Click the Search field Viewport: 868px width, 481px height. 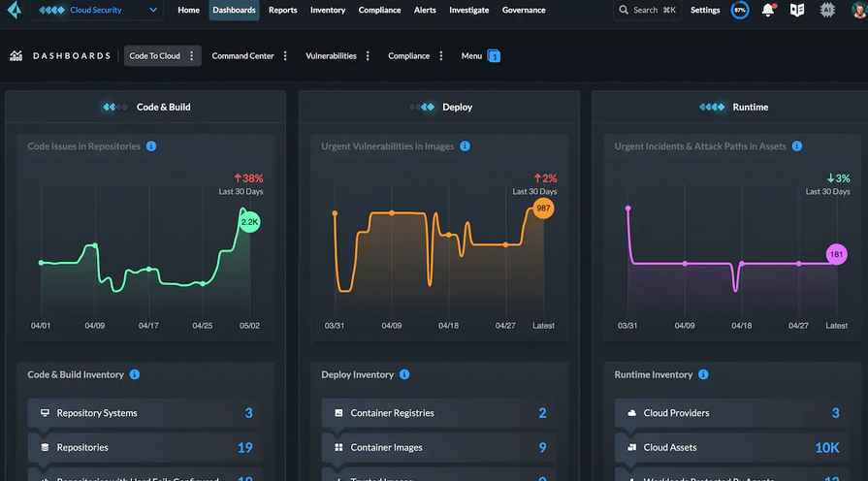click(648, 11)
